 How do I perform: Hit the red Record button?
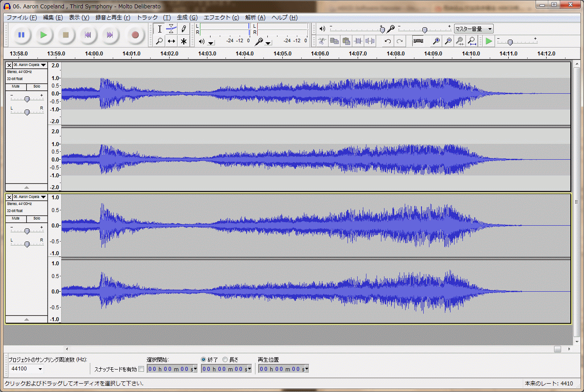click(135, 35)
